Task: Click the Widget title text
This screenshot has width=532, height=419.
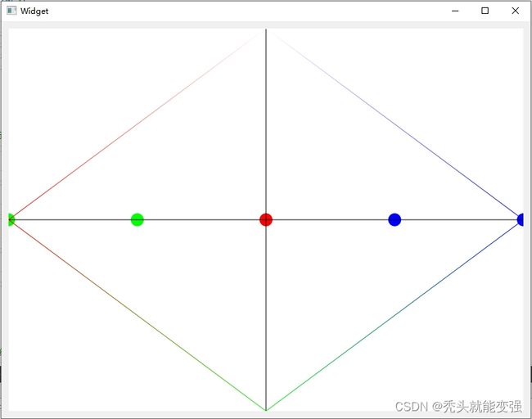Action: coord(34,11)
